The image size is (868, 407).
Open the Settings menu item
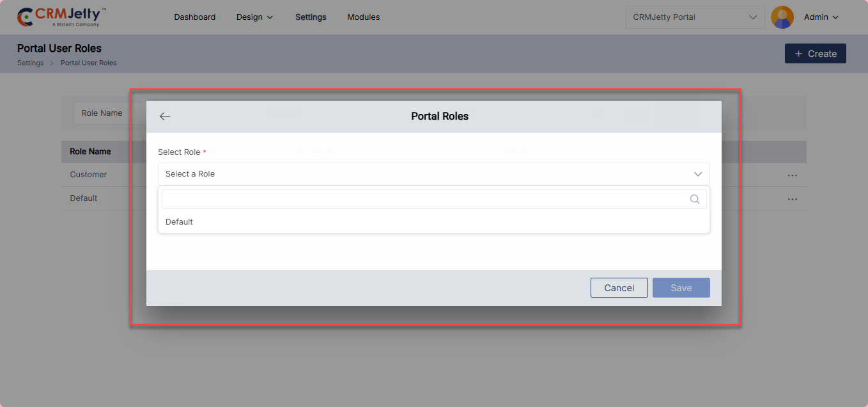pos(311,17)
